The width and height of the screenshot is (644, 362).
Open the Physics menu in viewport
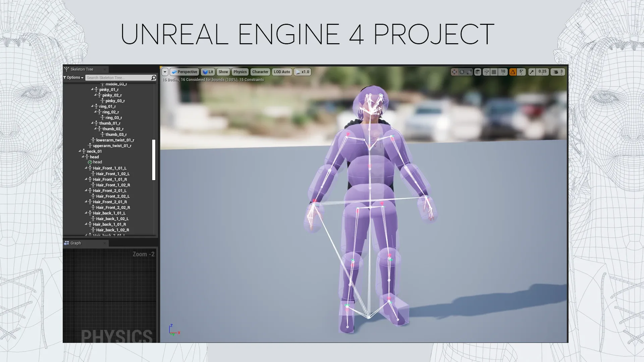[x=240, y=72]
